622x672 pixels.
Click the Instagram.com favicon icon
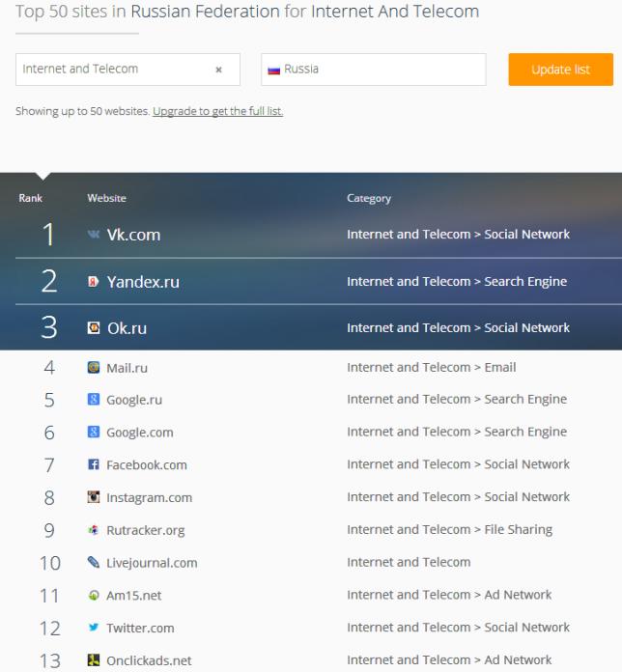[x=94, y=497]
